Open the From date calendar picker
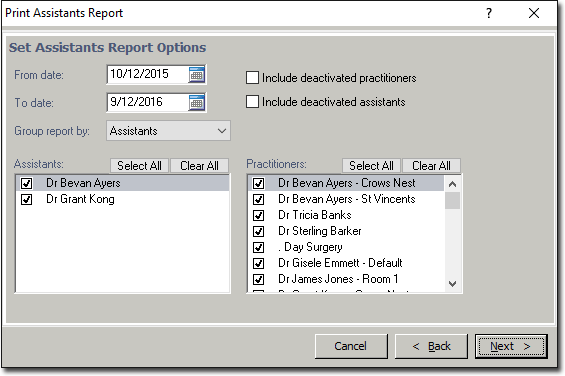Image resolution: width=565 pixels, height=376 pixels. 197,74
